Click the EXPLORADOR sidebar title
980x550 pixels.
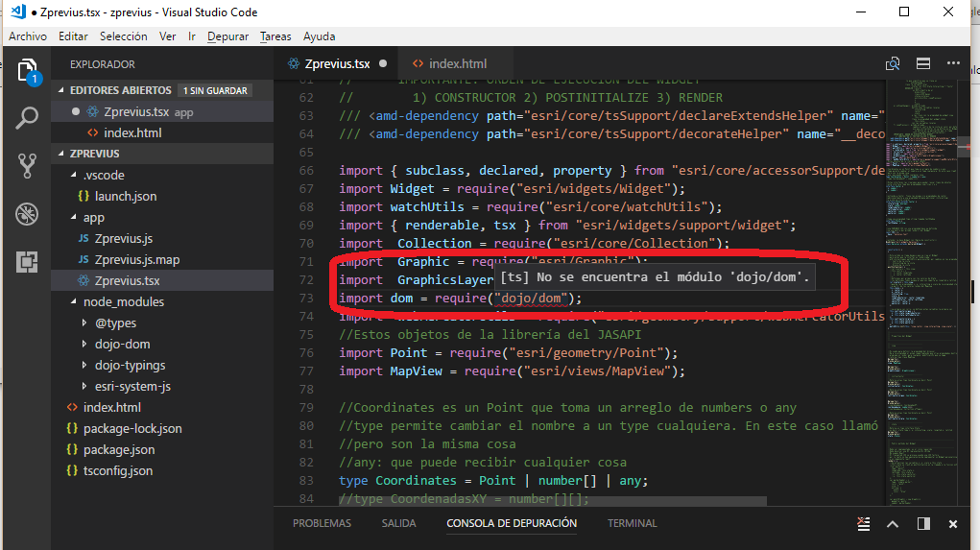[103, 64]
